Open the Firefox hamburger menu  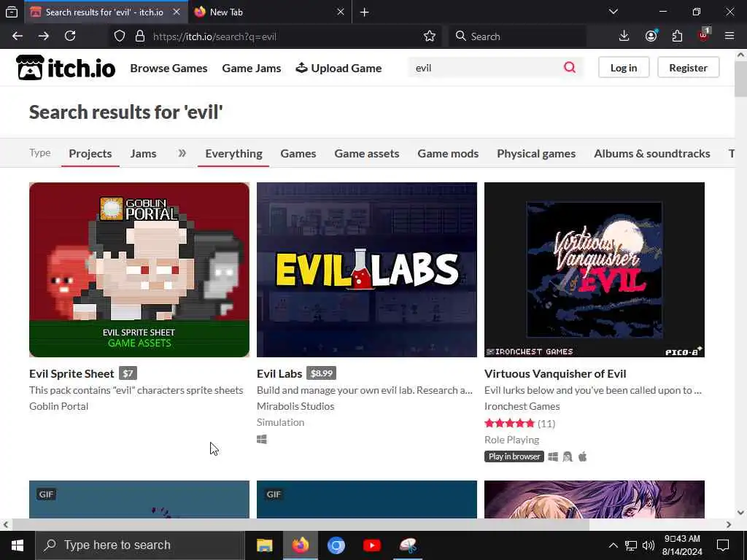(x=729, y=36)
